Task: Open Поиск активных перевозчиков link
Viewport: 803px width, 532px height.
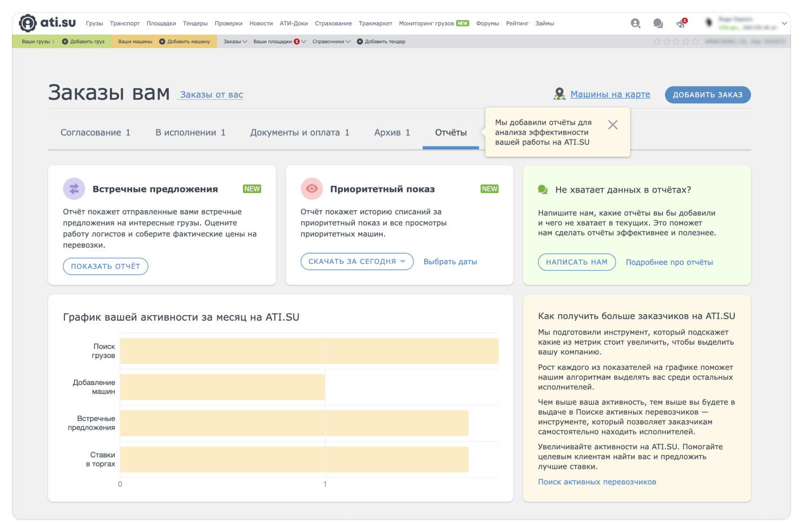Action: point(597,482)
